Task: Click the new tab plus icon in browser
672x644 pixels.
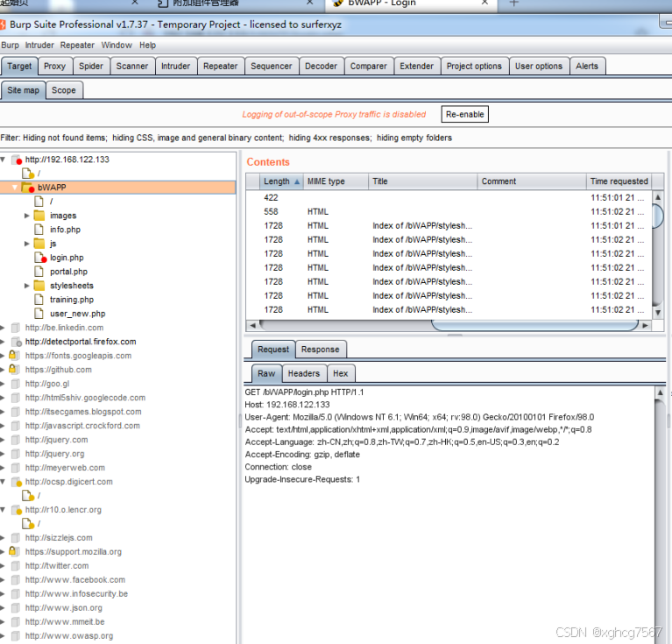Action: coord(514,3)
